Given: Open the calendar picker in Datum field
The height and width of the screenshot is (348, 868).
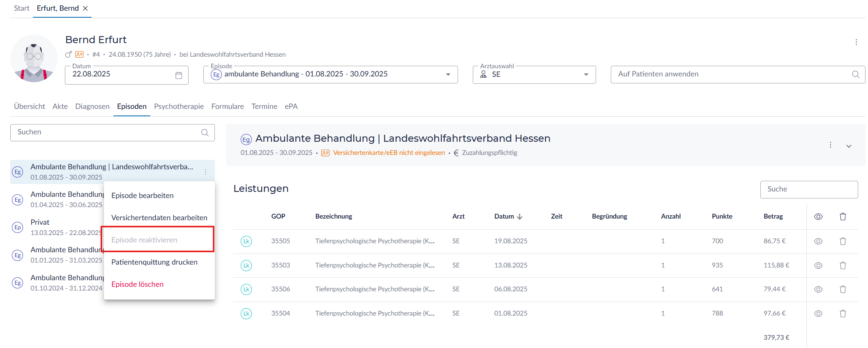Looking at the screenshot, I should [x=179, y=75].
